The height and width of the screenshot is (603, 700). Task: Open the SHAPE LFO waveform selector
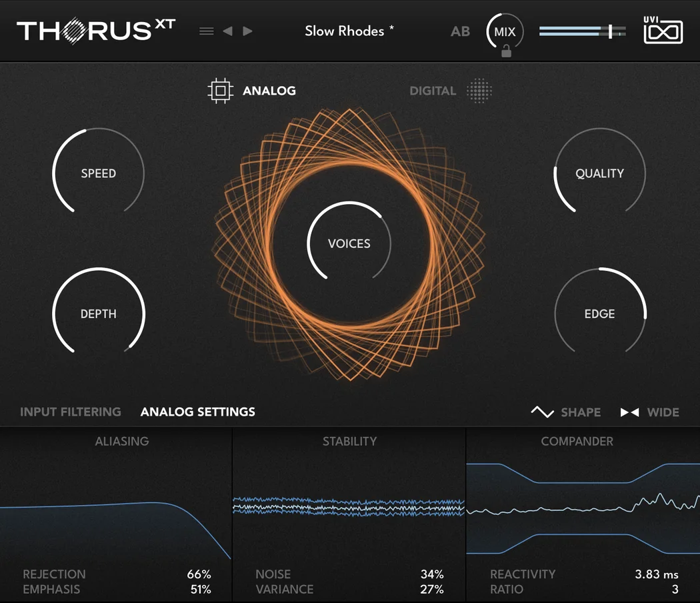click(581, 412)
